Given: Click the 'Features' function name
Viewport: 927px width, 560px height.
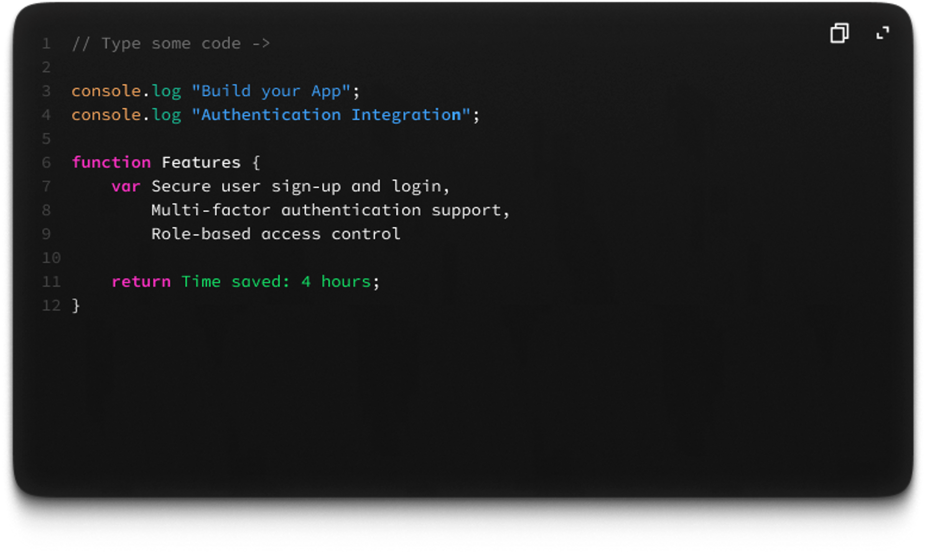Looking at the screenshot, I should coord(201,162).
